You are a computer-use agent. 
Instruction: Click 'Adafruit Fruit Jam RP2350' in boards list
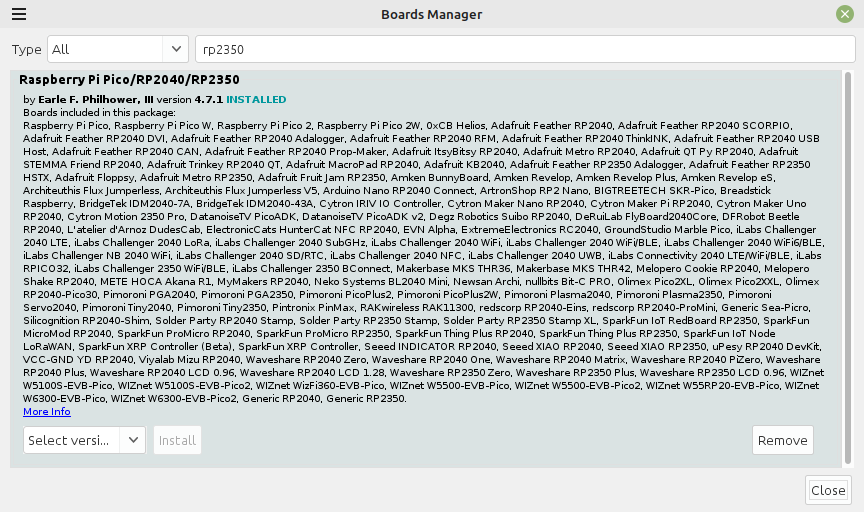[322, 177]
